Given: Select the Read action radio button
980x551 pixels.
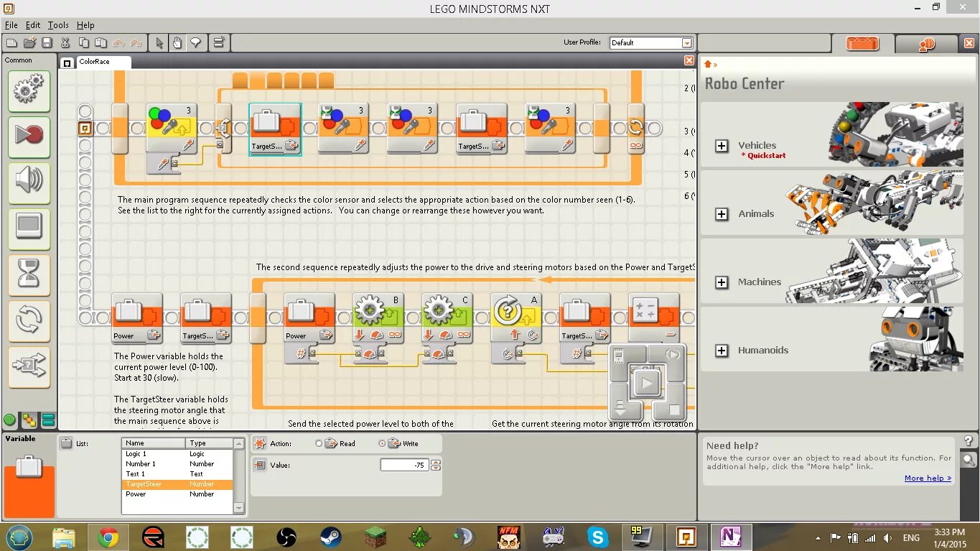Looking at the screenshot, I should [x=319, y=444].
